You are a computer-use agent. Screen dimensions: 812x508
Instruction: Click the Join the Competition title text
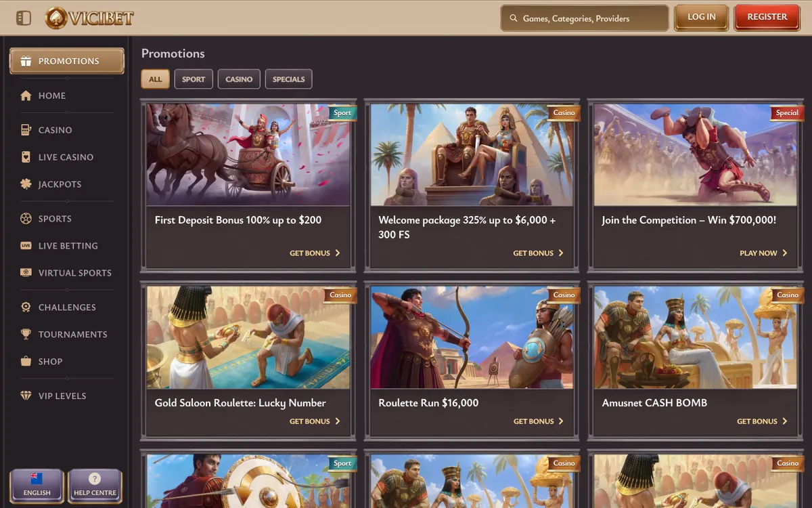click(689, 220)
